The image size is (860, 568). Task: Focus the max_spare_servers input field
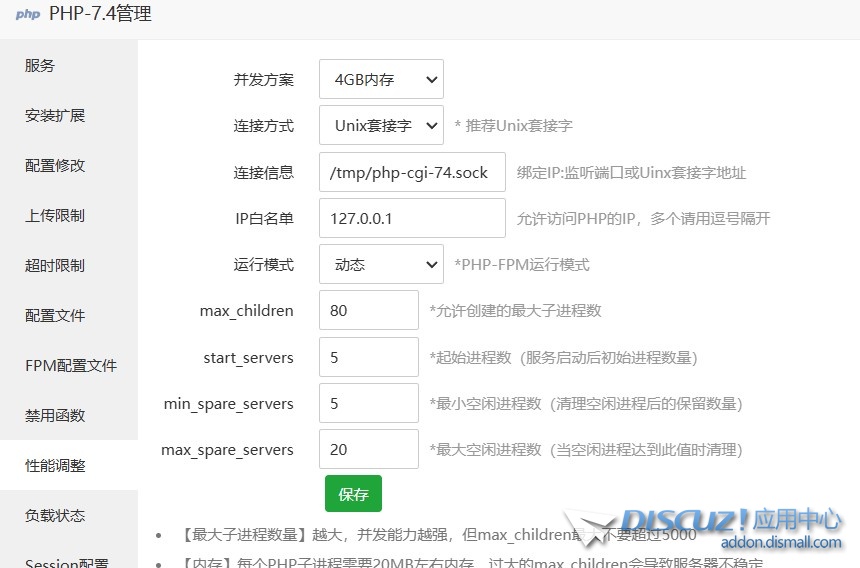369,449
